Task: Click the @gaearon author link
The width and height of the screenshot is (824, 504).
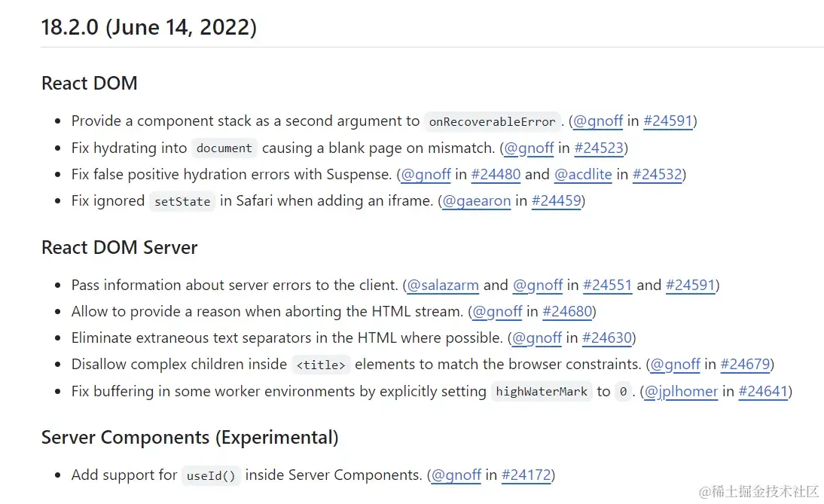Action: click(476, 200)
